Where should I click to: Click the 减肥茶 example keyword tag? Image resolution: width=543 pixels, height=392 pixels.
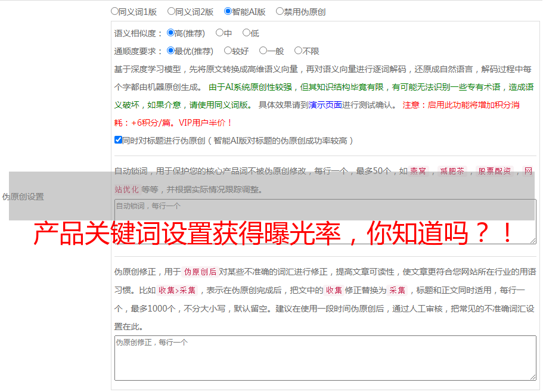pyautogui.click(x=452, y=171)
